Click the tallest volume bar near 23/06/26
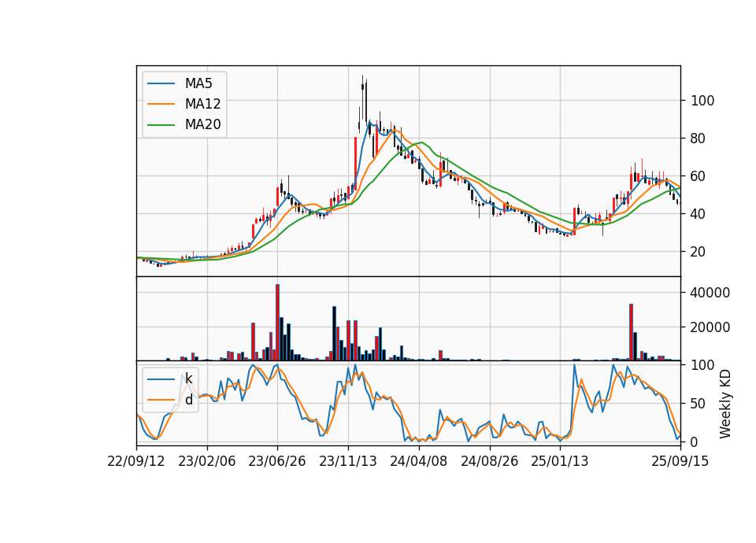The image size is (756, 543). [278, 323]
